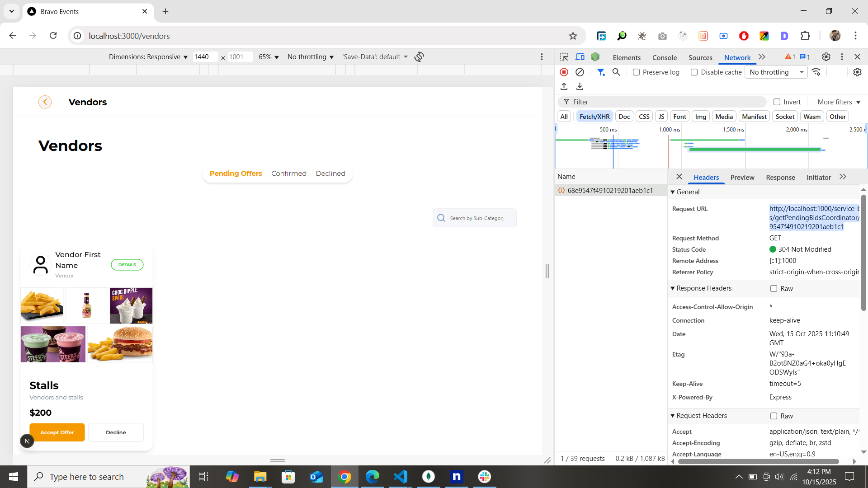The height and width of the screenshot is (488, 868).
Task: Check the Disable cache checkbox
Action: 694,72
